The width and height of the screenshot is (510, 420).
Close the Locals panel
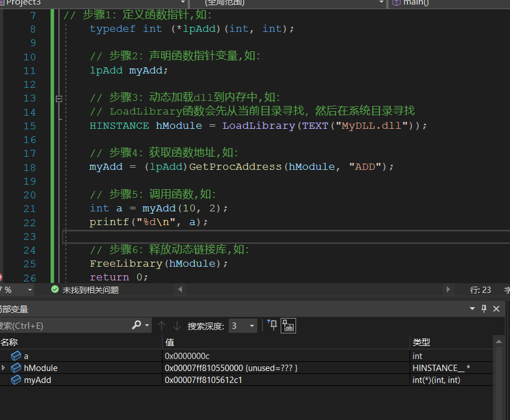pos(496,308)
